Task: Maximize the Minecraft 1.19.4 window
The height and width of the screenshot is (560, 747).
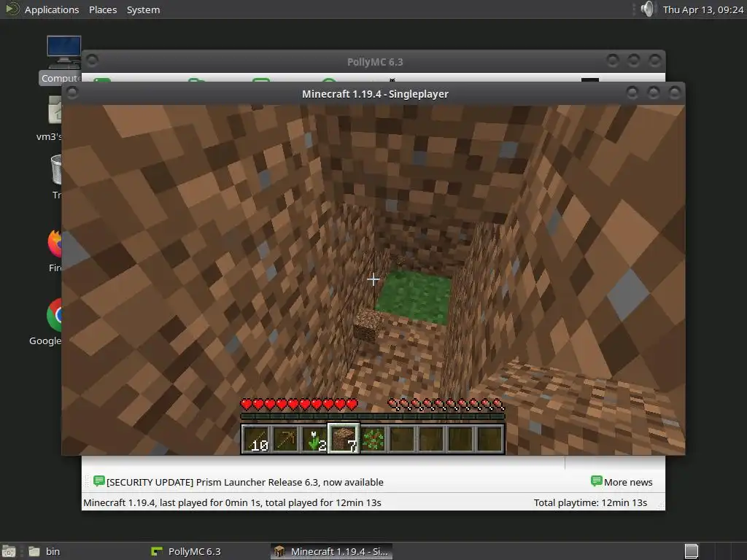Action: (653, 93)
